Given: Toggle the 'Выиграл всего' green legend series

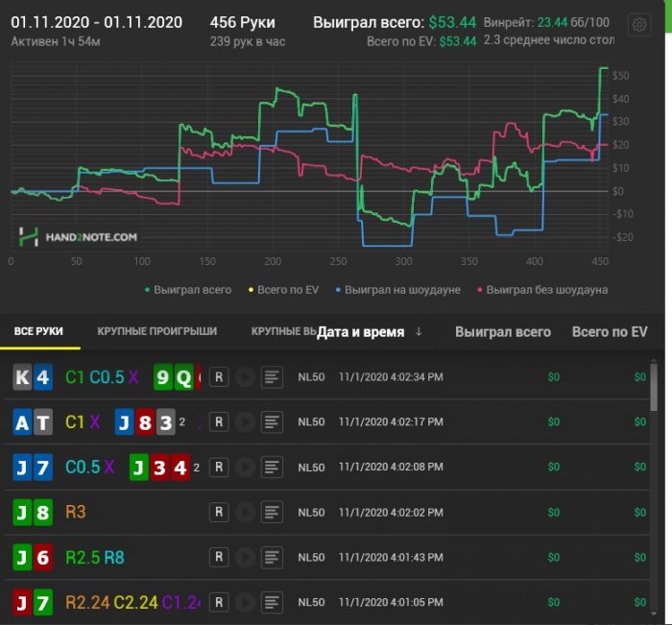Looking at the screenshot, I should click(188, 290).
